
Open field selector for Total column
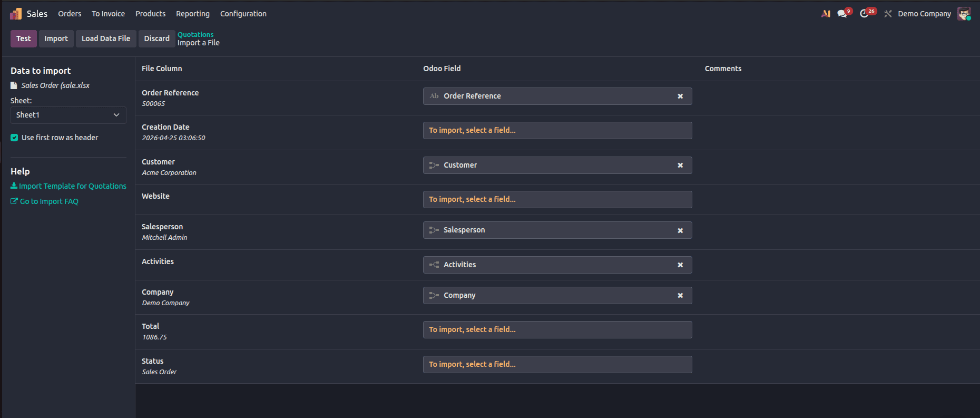(x=557, y=329)
